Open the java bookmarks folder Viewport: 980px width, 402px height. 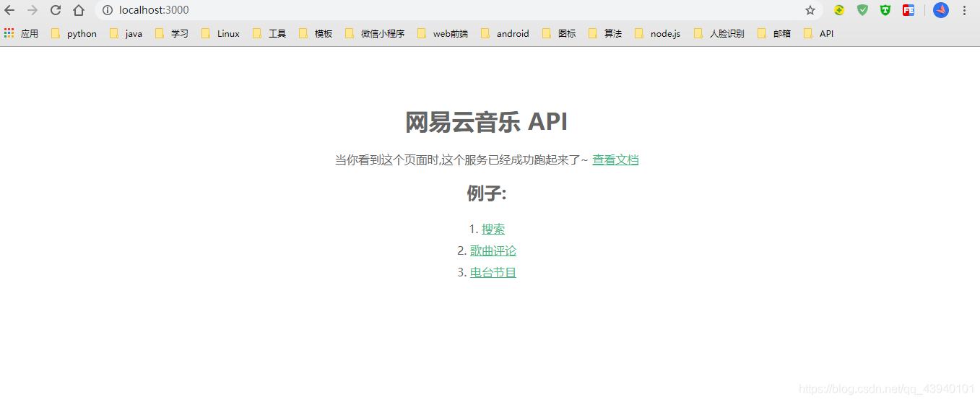pos(126,34)
